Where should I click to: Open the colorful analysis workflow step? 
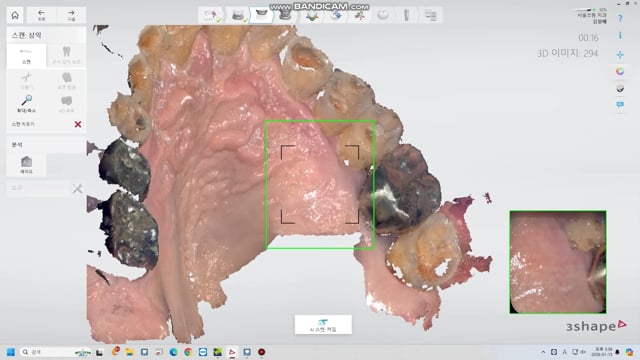click(312, 16)
